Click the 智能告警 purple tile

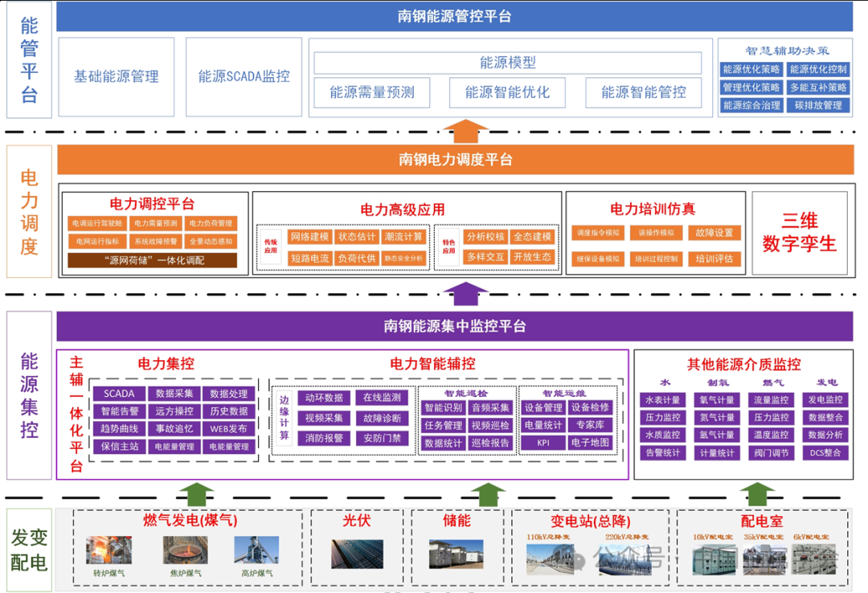[120, 411]
